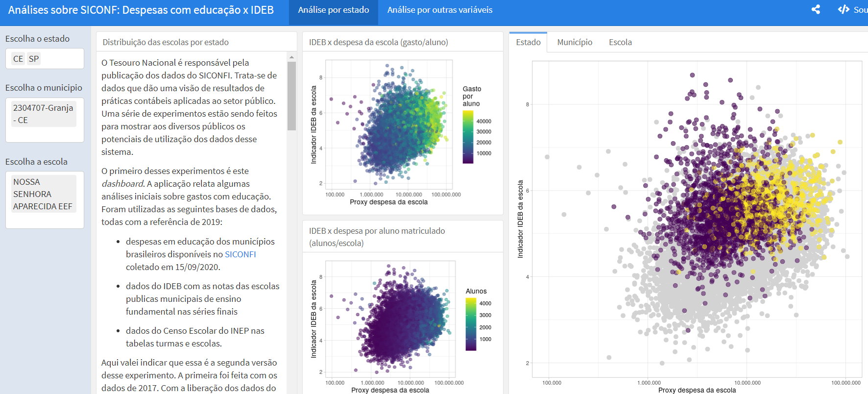Open the Análise por outras variáveis page

pos(439,10)
